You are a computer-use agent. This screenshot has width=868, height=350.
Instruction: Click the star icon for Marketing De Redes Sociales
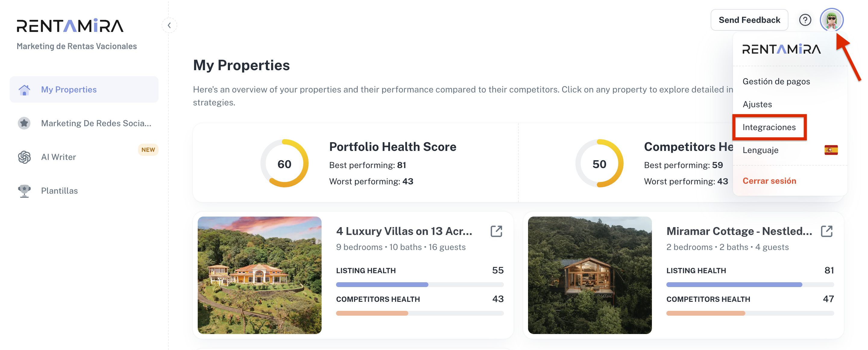[x=24, y=123]
